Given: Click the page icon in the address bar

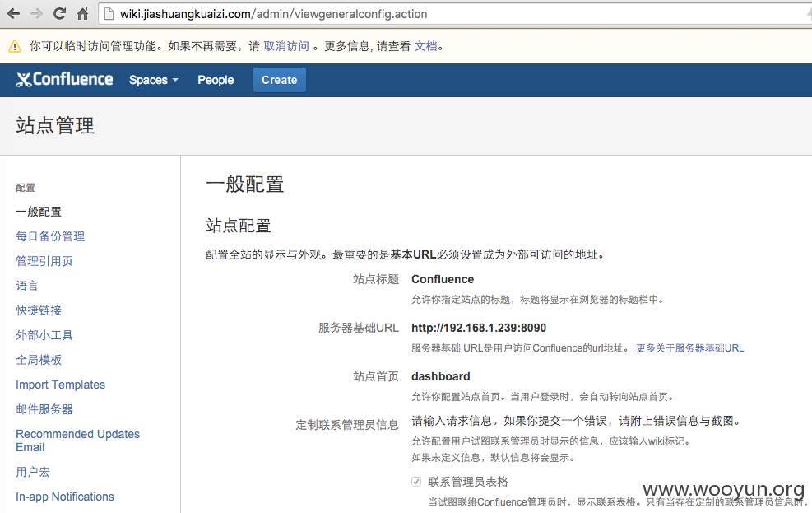Looking at the screenshot, I should pyautogui.click(x=109, y=14).
